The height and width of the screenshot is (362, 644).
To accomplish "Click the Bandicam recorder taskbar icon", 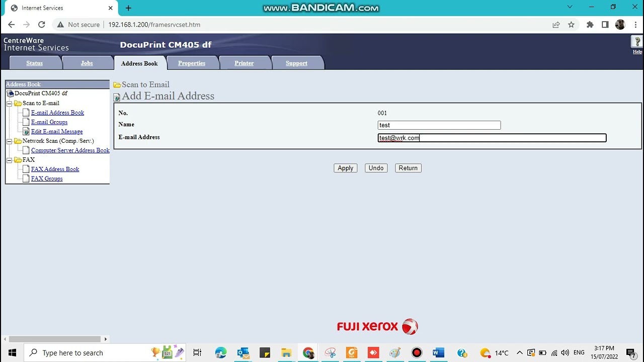I will point(417,353).
